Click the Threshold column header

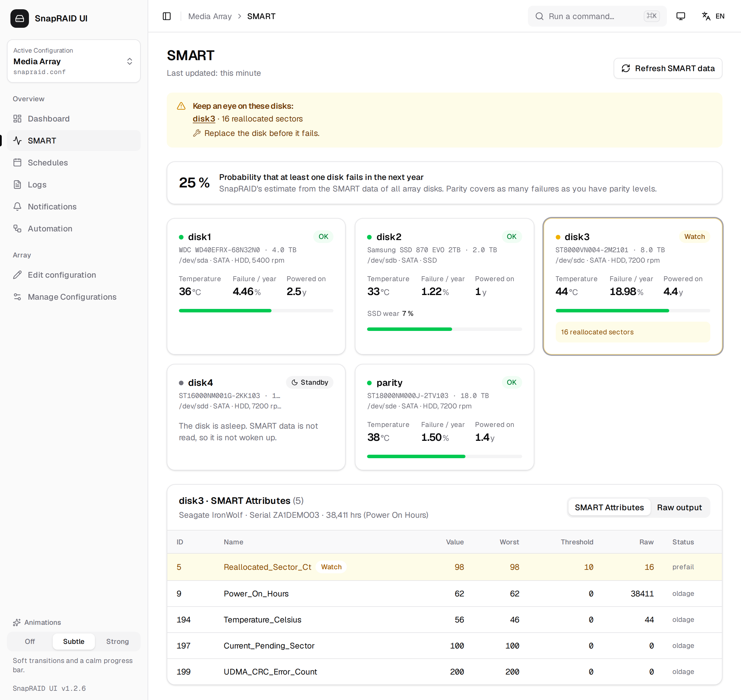(x=577, y=542)
